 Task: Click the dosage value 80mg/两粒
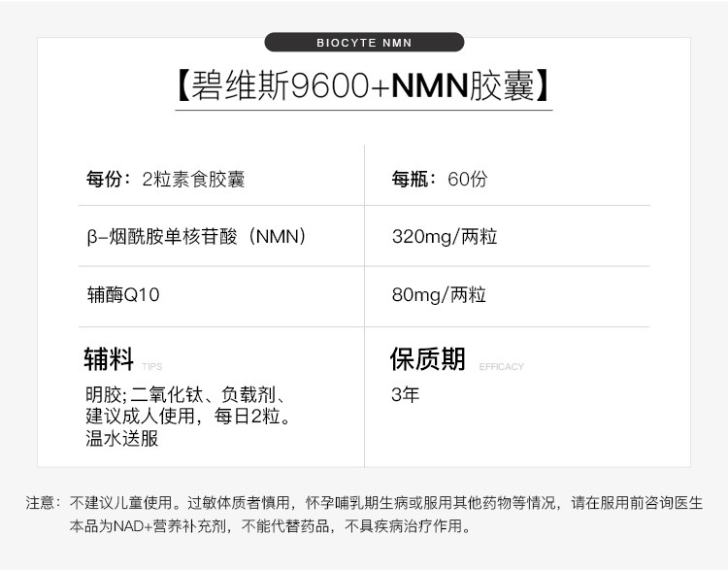(439, 294)
